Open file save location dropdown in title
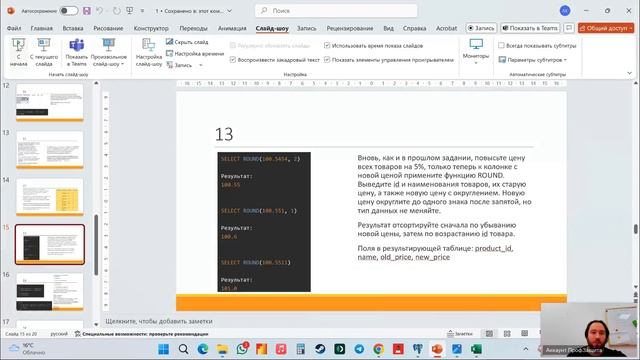The image size is (640, 360). click(230, 11)
